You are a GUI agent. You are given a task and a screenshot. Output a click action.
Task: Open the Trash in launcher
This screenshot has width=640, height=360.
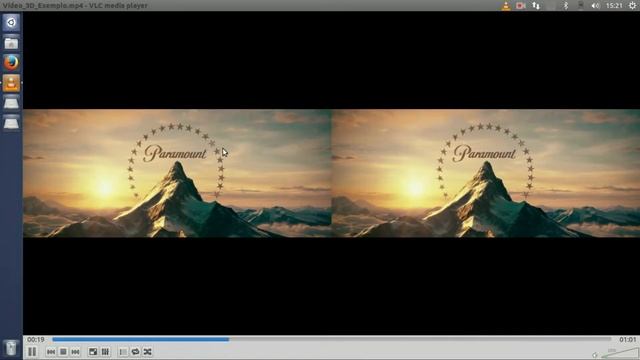tap(11, 348)
